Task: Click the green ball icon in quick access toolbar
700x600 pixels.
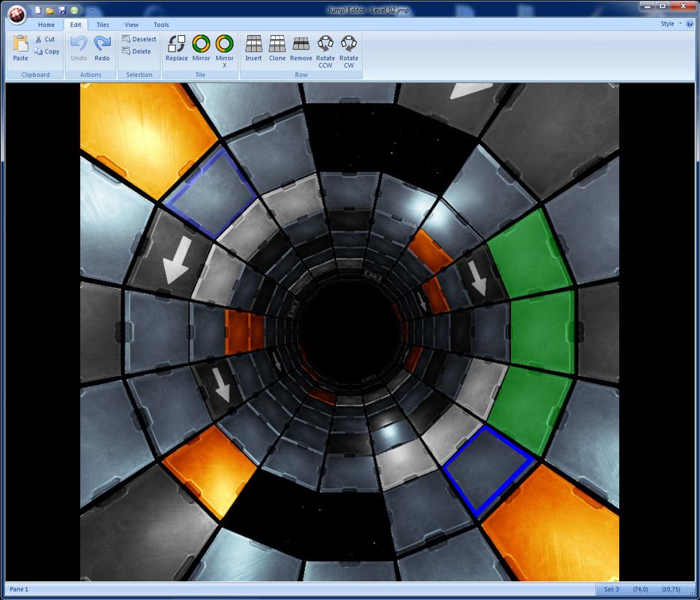Action: (x=74, y=10)
